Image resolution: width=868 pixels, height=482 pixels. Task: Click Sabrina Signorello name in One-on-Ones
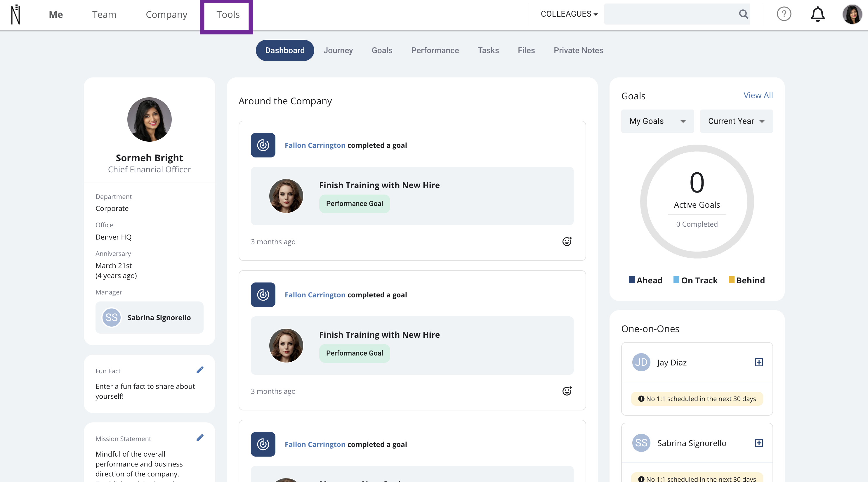pos(691,443)
